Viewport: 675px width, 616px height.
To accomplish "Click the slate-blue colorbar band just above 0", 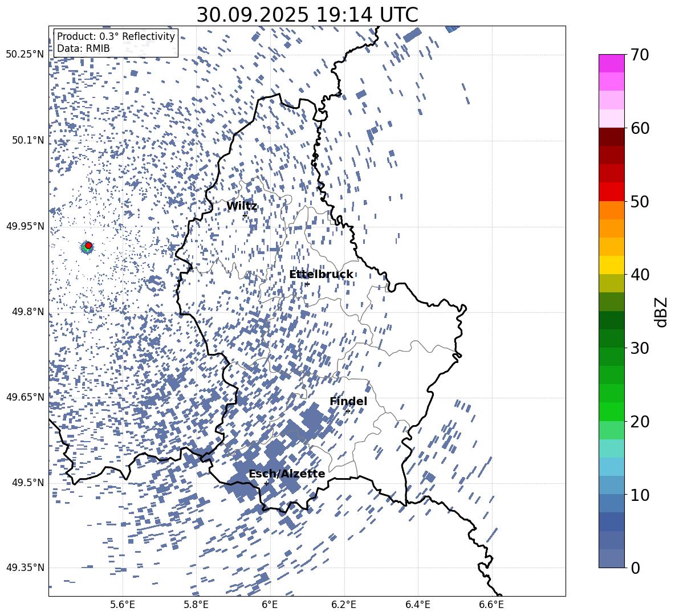I will tap(611, 558).
